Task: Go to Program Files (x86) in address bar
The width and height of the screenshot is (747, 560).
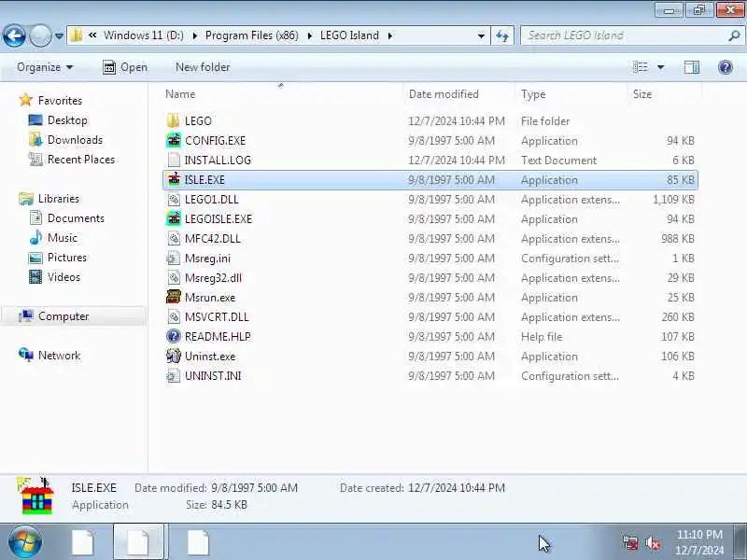Action: click(252, 35)
